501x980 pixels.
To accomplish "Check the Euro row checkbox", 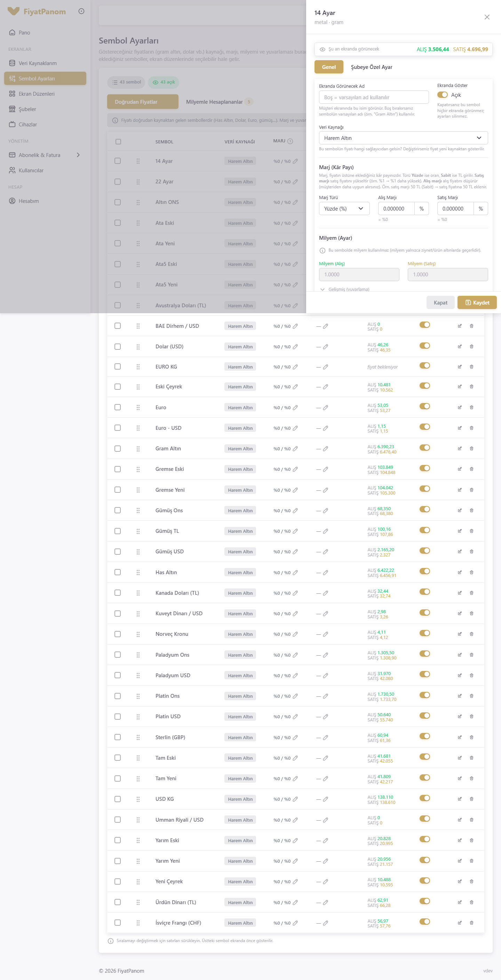I will pyautogui.click(x=118, y=408).
